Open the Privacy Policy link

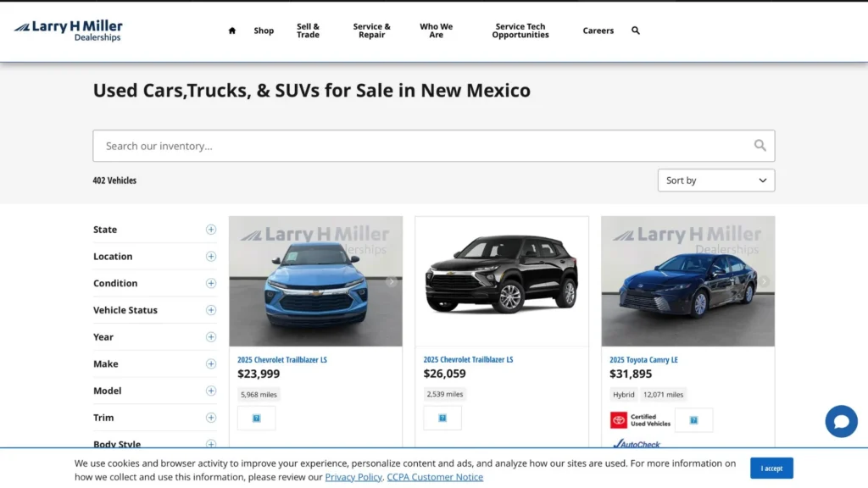click(x=353, y=477)
